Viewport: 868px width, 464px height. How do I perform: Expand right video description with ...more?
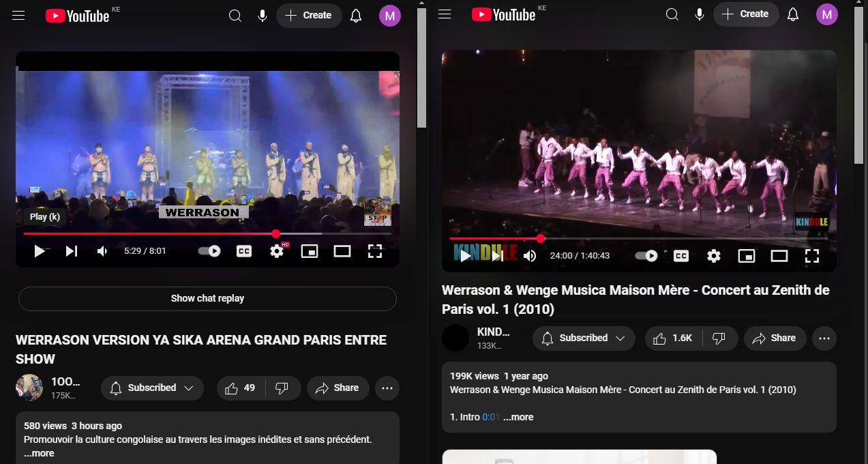[518, 417]
